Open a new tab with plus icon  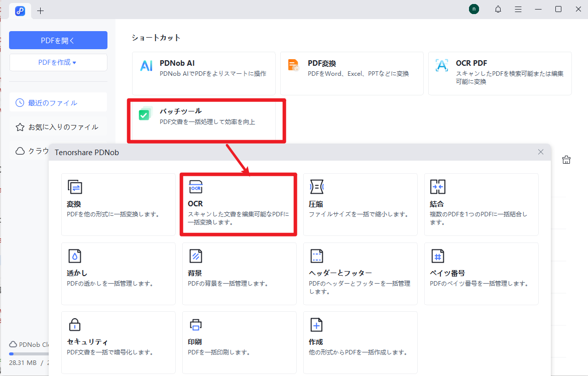[41, 11]
